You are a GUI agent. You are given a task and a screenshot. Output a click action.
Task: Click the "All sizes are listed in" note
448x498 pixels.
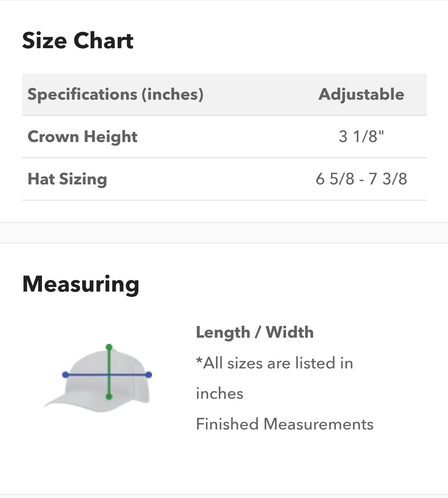click(274, 363)
